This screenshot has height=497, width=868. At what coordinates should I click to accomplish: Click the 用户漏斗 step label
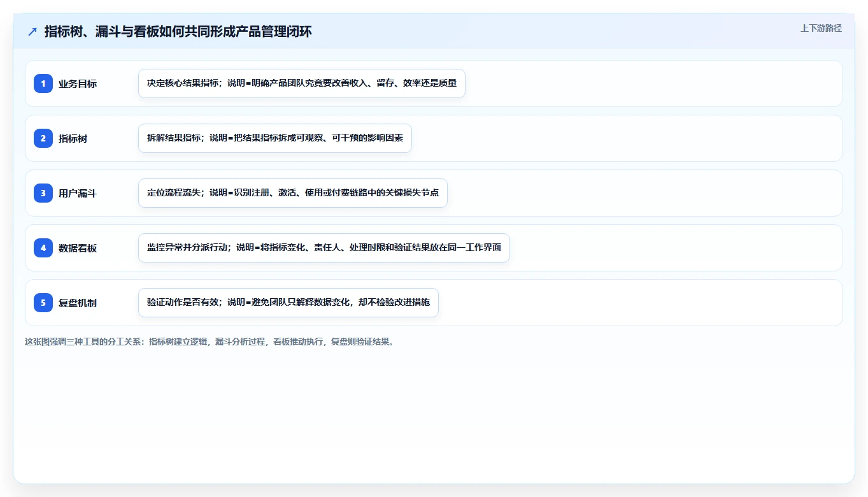point(78,193)
